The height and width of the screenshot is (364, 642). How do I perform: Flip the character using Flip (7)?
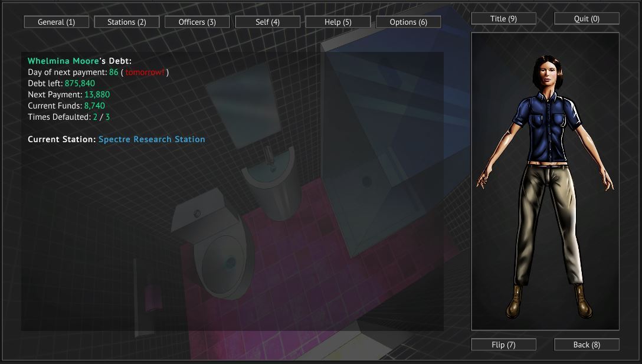(x=503, y=345)
